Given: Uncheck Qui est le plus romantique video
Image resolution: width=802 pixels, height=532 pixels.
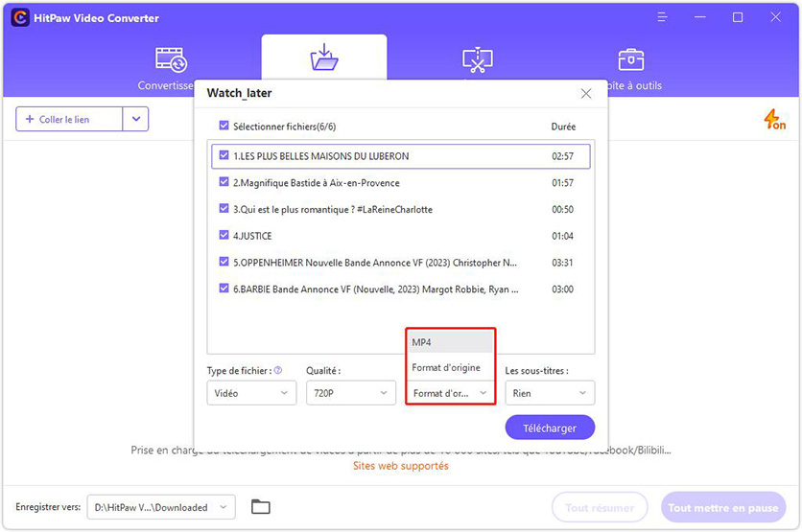Looking at the screenshot, I should click(x=224, y=209).
